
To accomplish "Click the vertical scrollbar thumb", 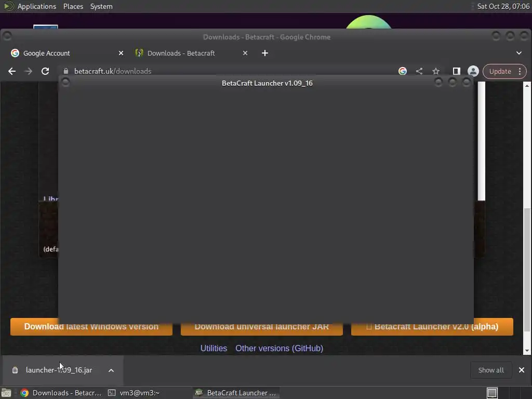I will pyautogui.click(x=527, y=270).
